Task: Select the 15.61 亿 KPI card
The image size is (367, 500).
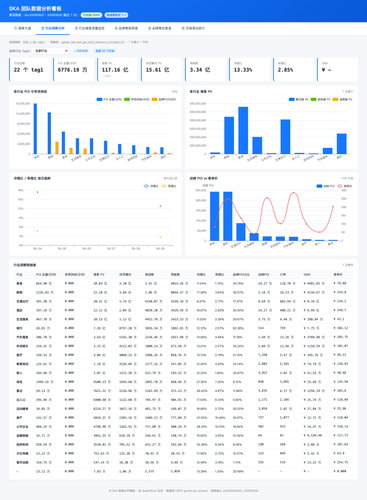Action: click(x=162, y=69)
